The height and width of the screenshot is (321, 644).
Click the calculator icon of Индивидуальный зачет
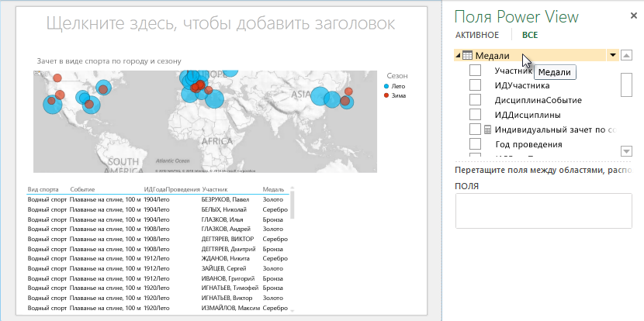(487, 129)
